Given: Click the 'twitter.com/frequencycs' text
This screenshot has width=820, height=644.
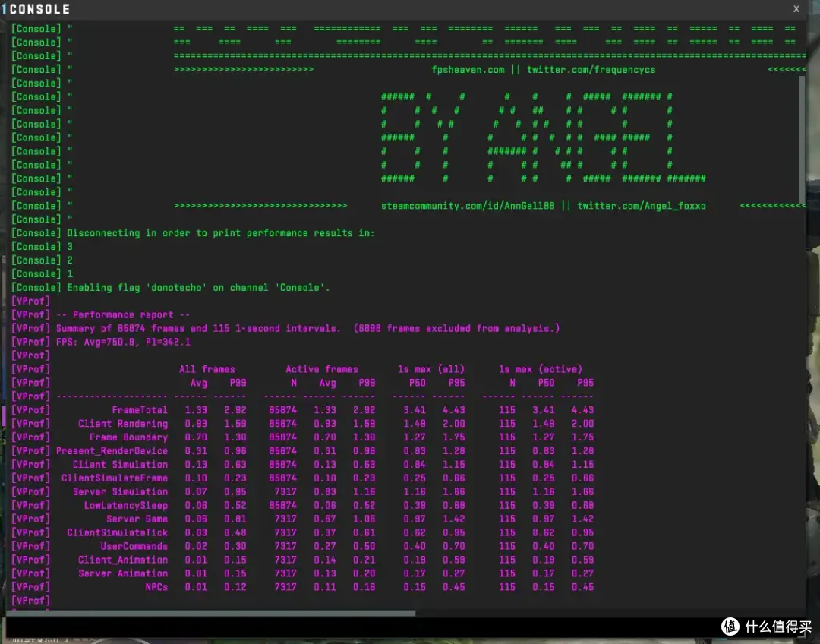Looking at the screenshot, I should click(x=591, y=70).
